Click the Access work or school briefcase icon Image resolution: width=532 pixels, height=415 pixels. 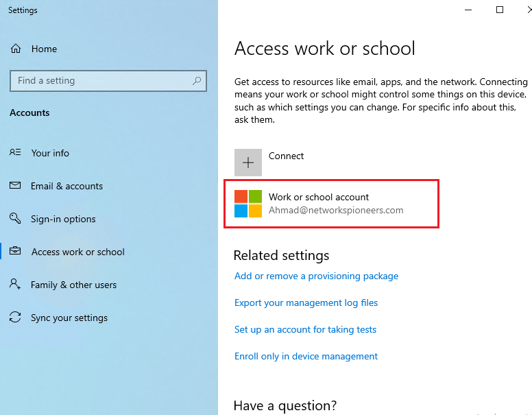[15, 251]
